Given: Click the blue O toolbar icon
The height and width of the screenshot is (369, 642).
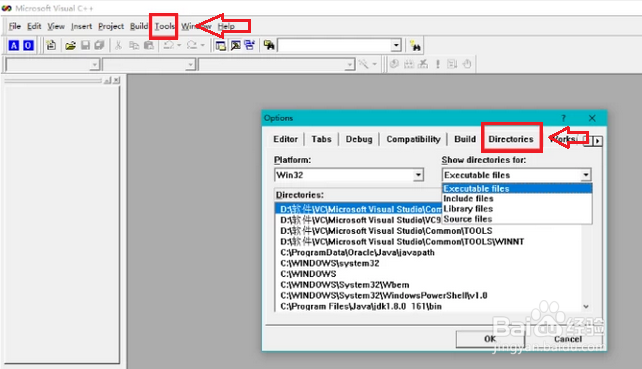Looking at the screenshot, I should point(28,45).
